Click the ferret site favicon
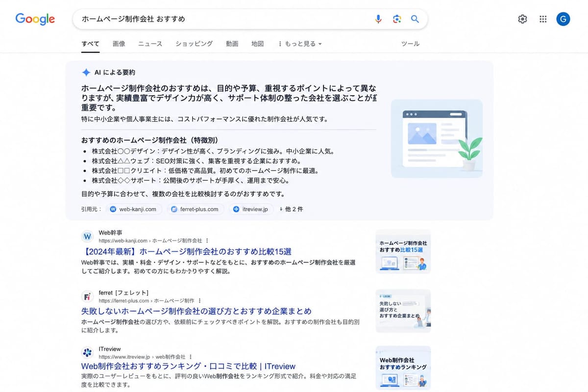The width and height of the screenshot is (588, 392). [87, 296]
